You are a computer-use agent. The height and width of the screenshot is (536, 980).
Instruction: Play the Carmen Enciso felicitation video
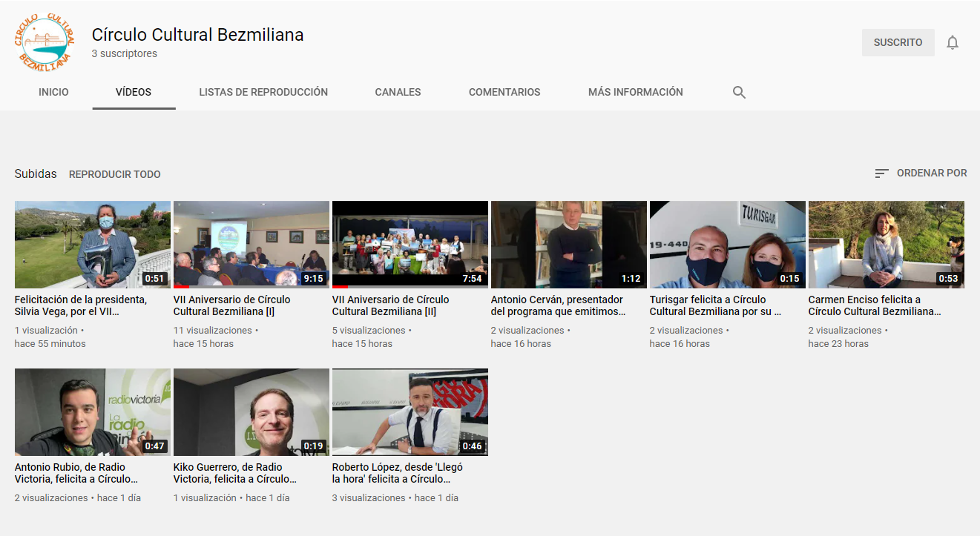(x=886, y=245)
